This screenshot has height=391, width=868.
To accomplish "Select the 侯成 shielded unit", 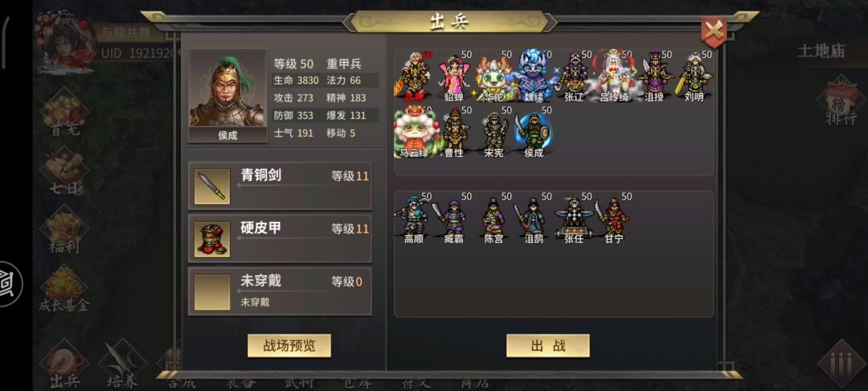I will (x=534, y=132).
